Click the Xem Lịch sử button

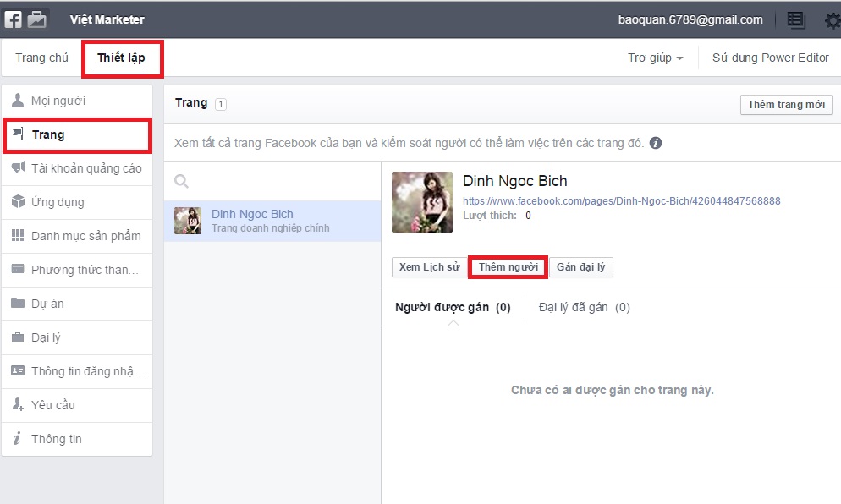pyautogui.click(x=430, y=267)
